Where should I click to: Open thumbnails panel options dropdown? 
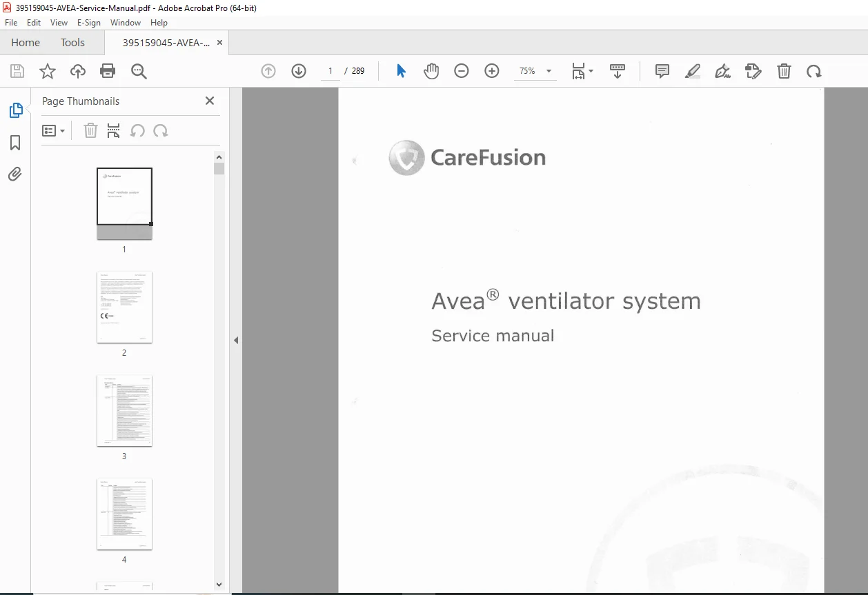(x=53, y=130)
